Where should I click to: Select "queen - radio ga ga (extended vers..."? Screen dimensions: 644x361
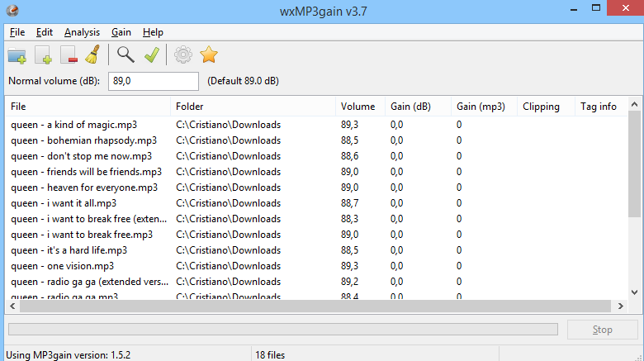tap(89, 282)
